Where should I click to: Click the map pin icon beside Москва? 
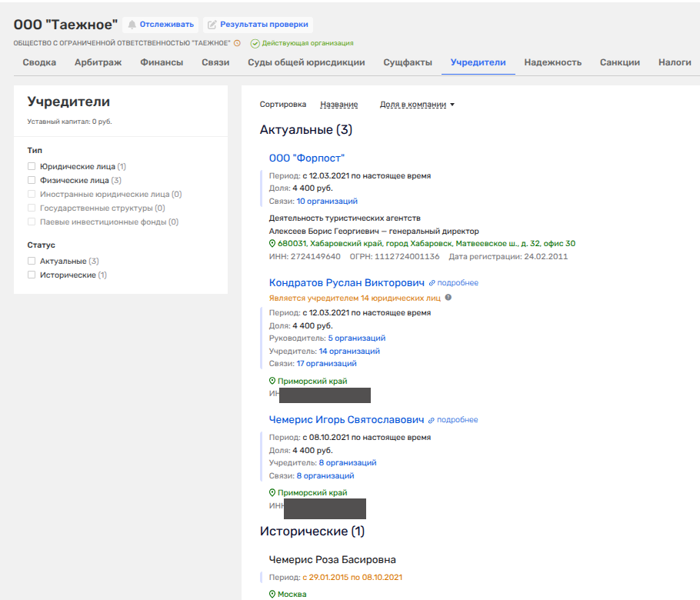click(272, 594)
